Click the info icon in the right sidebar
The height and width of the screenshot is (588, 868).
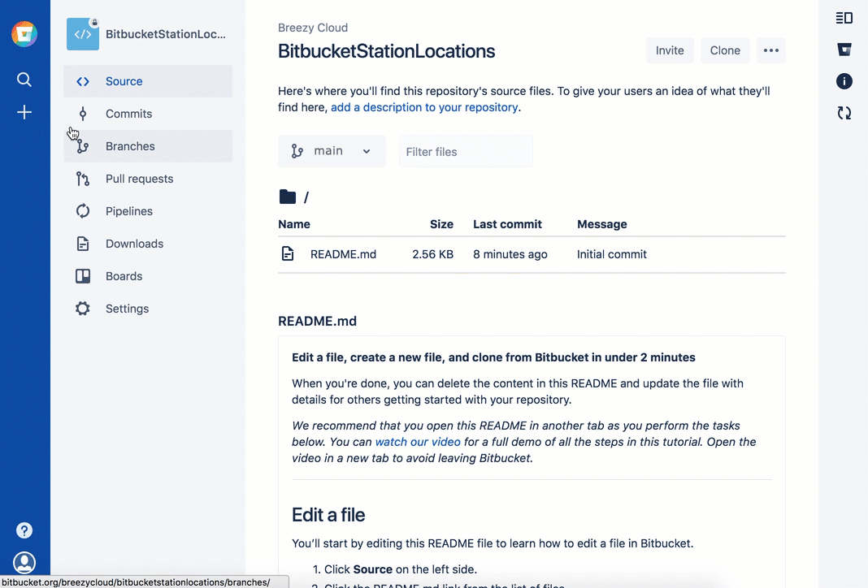point(844,81)
